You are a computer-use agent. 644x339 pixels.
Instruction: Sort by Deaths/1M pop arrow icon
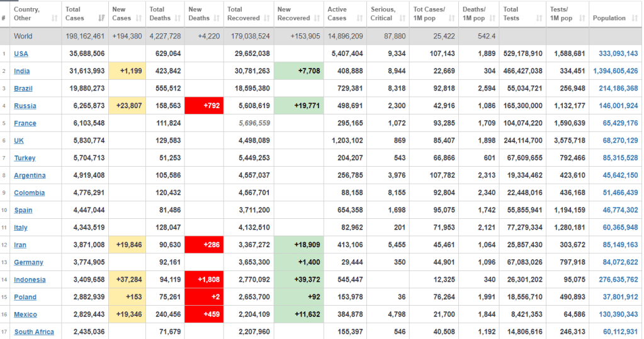[x=492, y=18]
